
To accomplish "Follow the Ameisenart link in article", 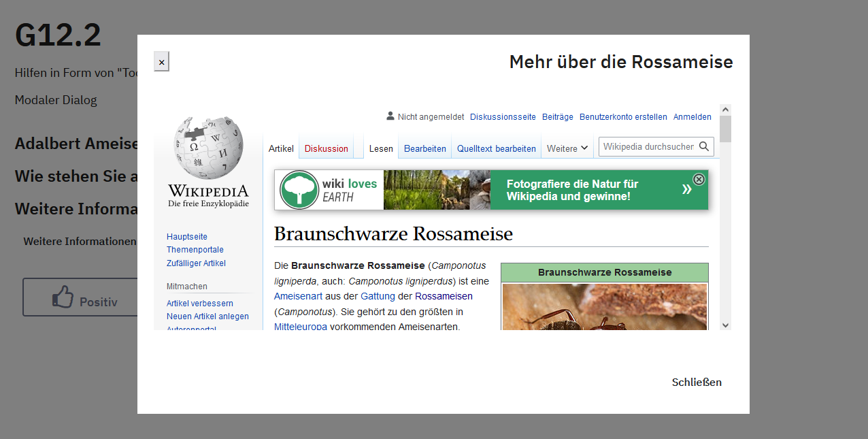I will [298, 296].
